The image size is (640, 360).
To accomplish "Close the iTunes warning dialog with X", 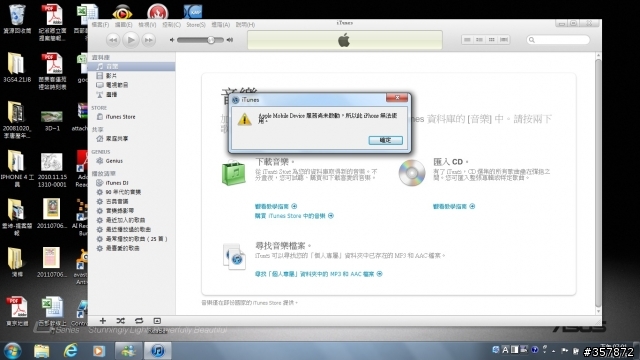I will [x=397, y=97].
